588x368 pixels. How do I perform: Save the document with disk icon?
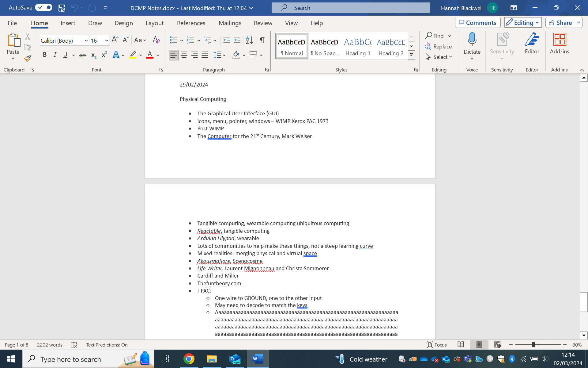click(62, 8)
